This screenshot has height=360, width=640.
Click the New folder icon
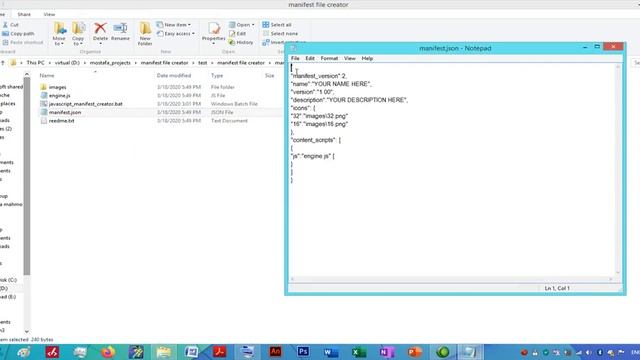click(x=145, y=29)
